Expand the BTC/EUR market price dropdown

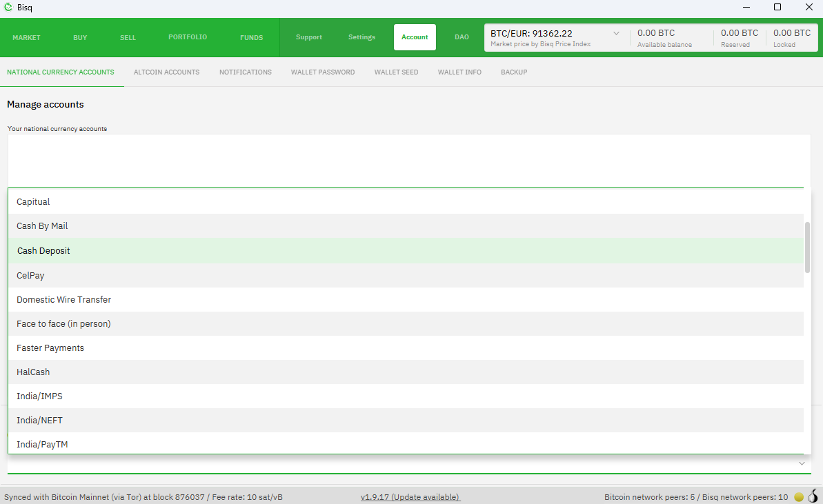[x=616, y=34]
